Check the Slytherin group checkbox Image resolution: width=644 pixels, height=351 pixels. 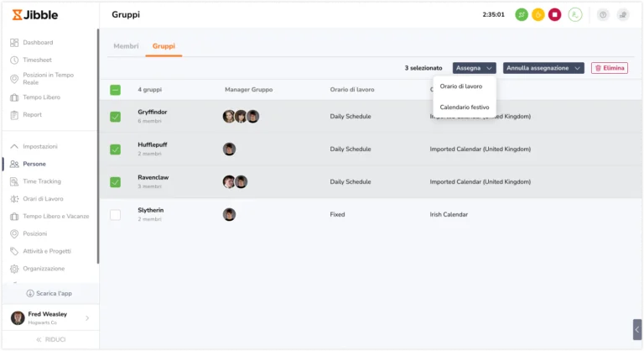tap(116, 214)
